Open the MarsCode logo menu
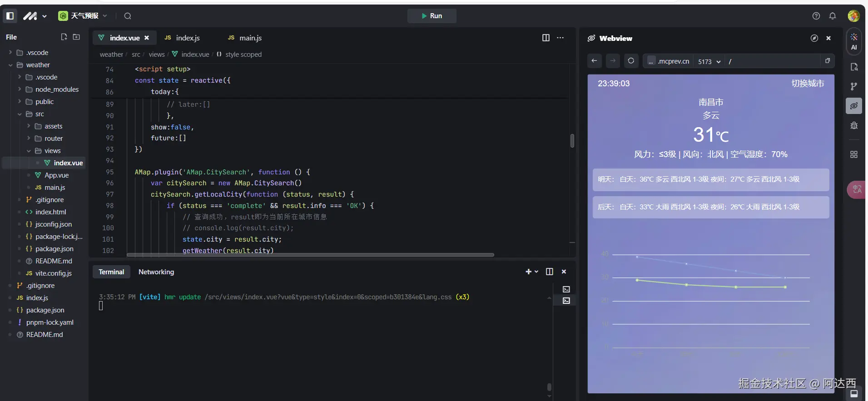Screen dimensions: 868x401 click(x=35, y=16)
